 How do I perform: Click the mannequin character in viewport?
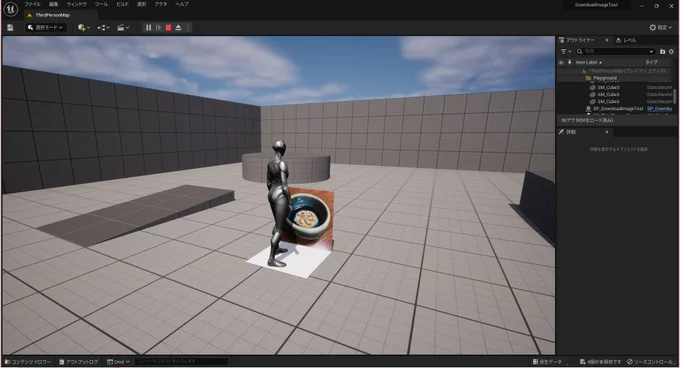(278, 203)
